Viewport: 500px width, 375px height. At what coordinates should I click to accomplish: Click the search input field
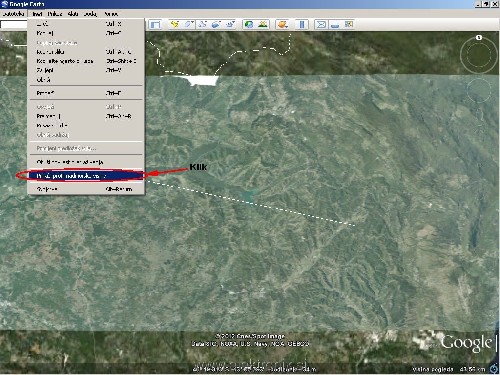click(14, 24)
